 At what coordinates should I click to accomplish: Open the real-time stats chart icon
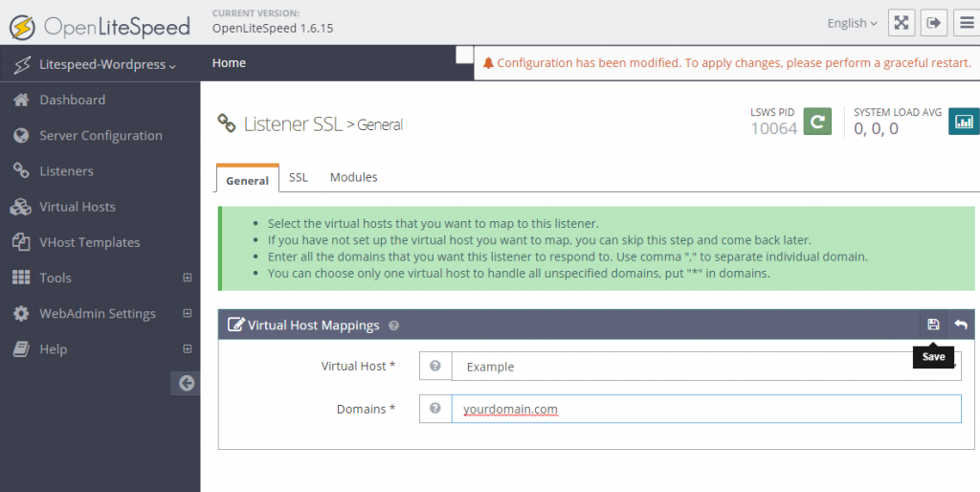[964, 122]
